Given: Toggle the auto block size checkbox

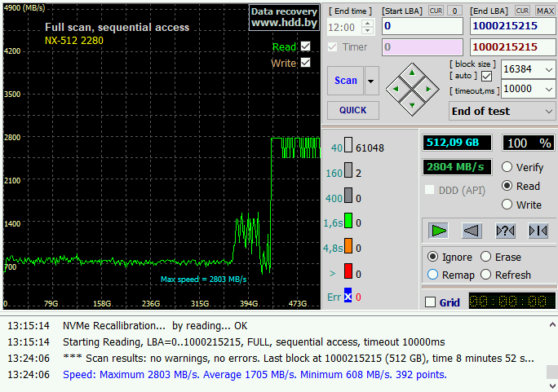Looking at the screenshot, I should (486, 76).
